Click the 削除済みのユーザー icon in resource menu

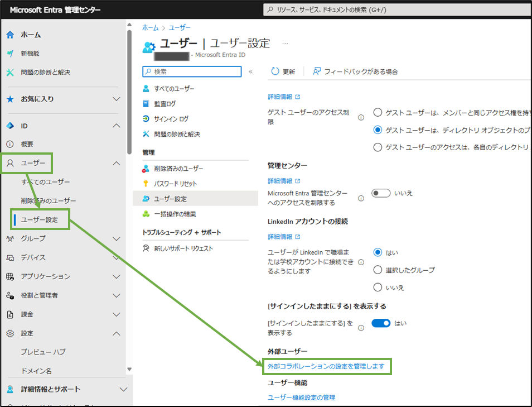[146, 169]
